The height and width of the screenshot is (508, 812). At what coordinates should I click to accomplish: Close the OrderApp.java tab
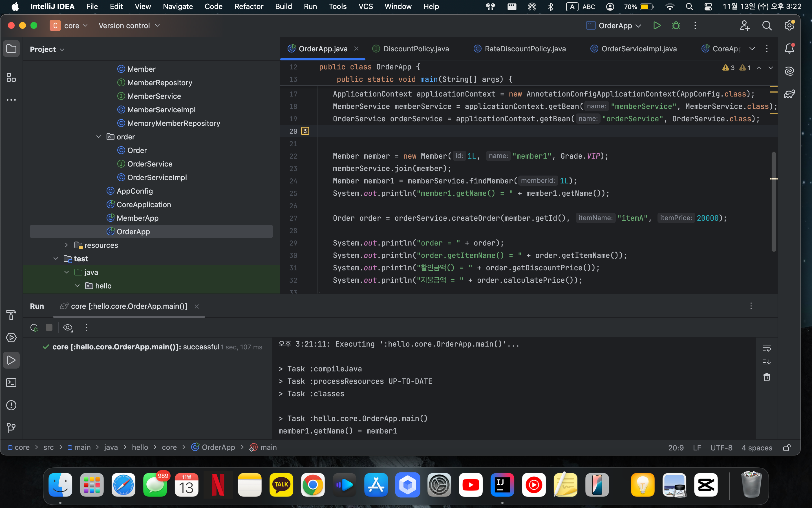pos(356,49)
